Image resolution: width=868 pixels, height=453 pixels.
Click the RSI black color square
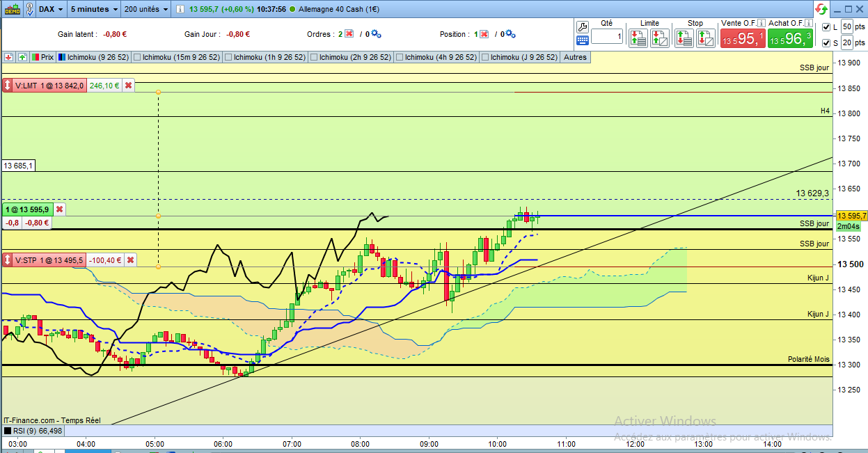pos(8,431)
